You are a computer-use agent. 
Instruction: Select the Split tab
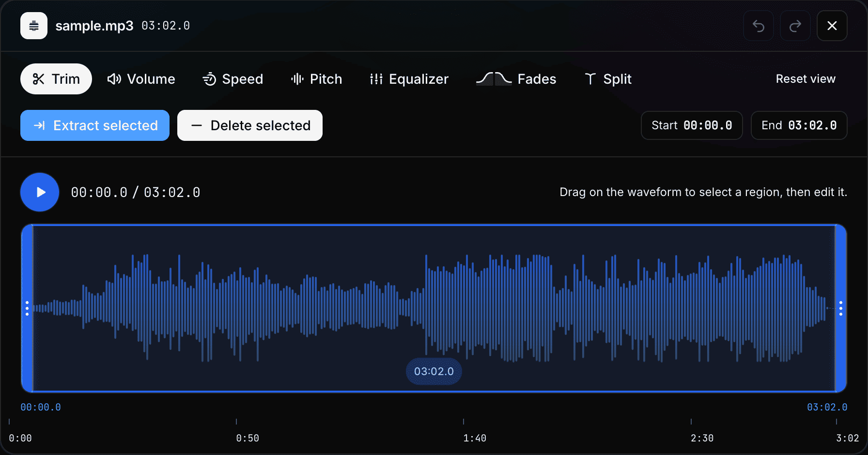click(608, 79)
